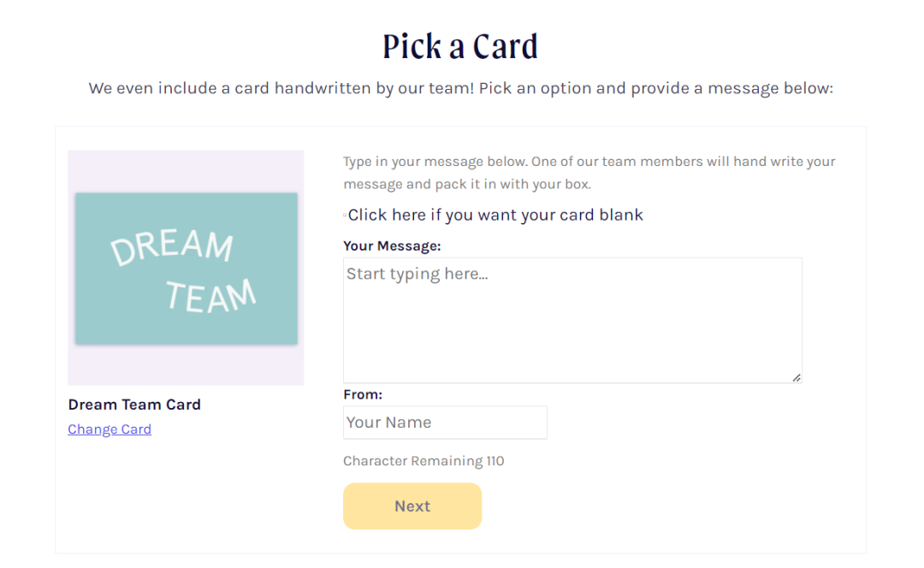Tick the blank card checkbox
The height and width of the screenshot is (568, 924).
click(345, 216)
